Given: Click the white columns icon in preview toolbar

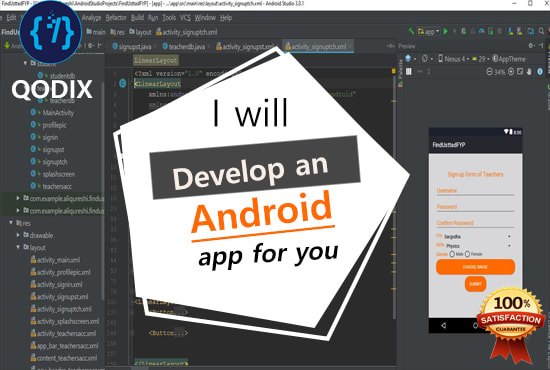Looking at the screenshot, I should pyautogui.click(x=409, y=72).
